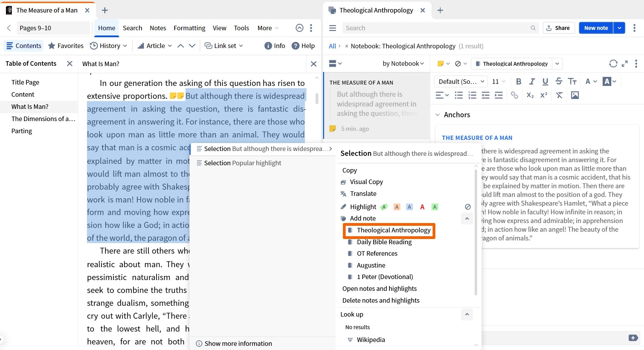Collapse the Look up section
The height and width of the screenshot is (350, 644).
coord(467,315)
